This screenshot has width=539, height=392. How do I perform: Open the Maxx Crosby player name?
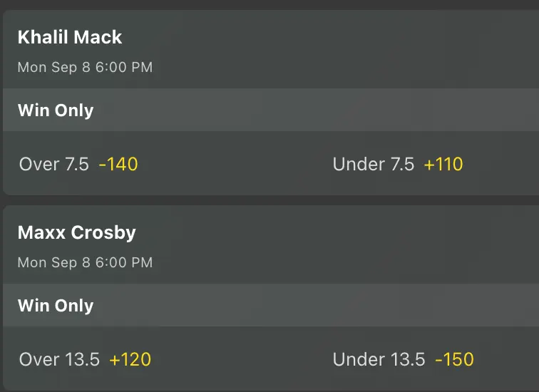click(76, 232)
